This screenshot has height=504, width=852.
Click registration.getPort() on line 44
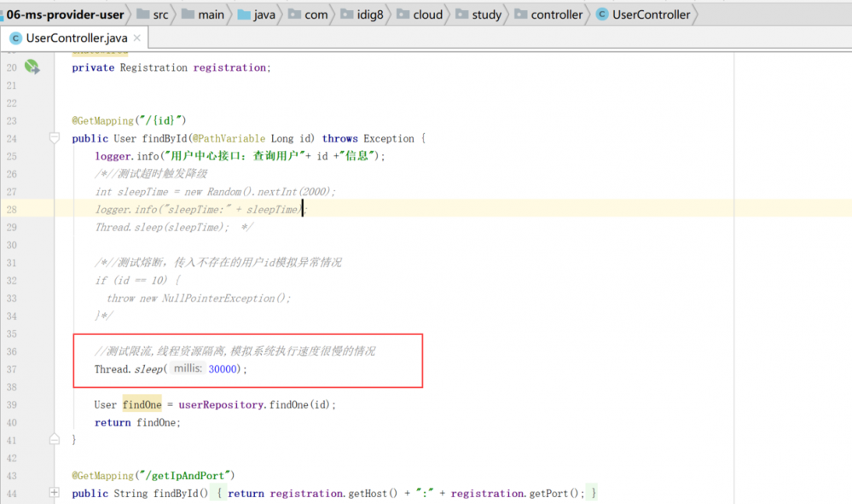[514, 493]
